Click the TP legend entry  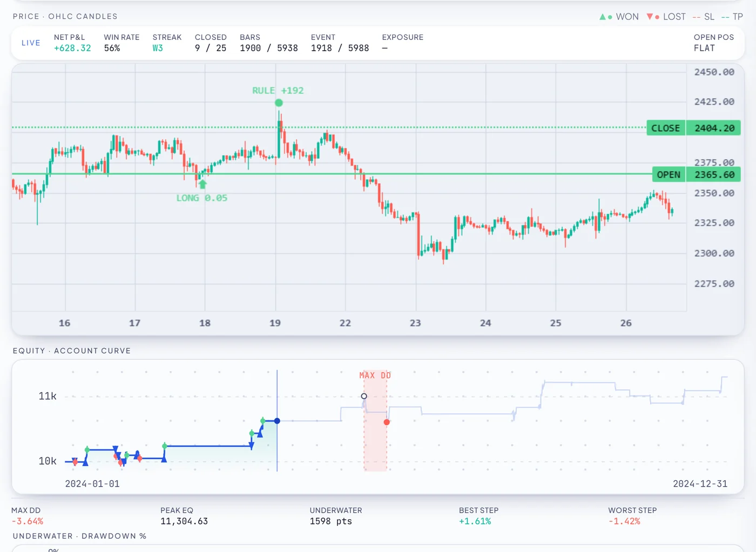point(732,17)
